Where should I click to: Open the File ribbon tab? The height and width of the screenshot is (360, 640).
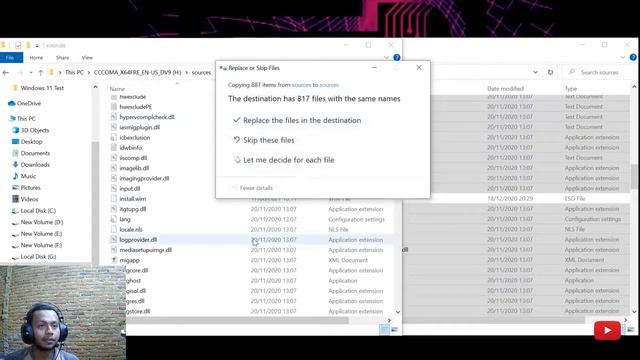[10, 58]
